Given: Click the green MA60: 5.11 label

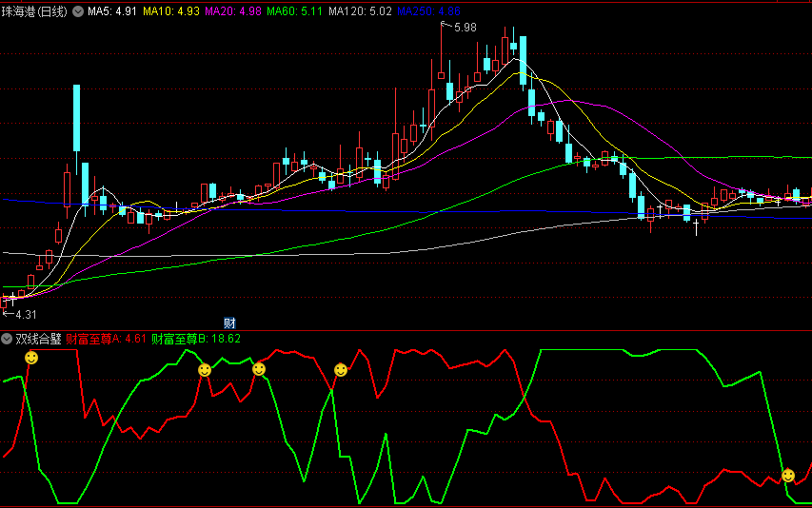Looking at the screenshot, I should coord(295,11).
